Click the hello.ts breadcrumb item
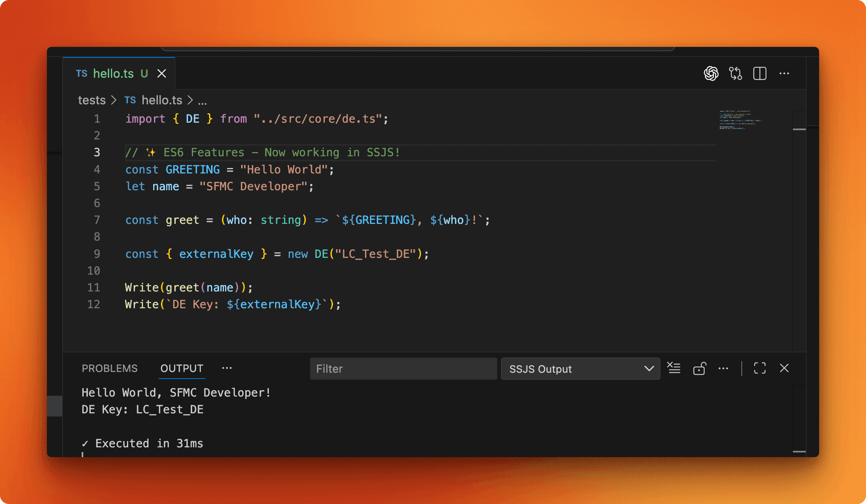866x504 pixels. coord(162,100)
